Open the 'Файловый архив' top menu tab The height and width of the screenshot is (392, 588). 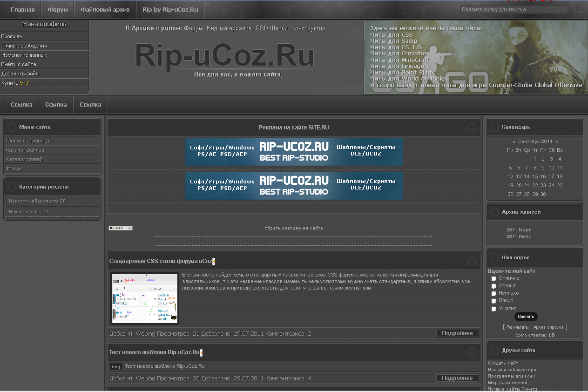coord(105,9)
